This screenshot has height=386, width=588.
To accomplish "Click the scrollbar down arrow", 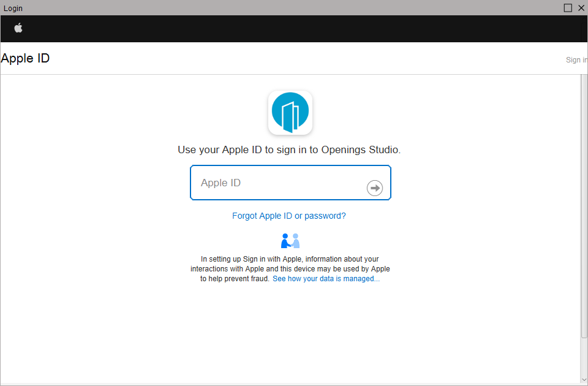I will [583, 380].
